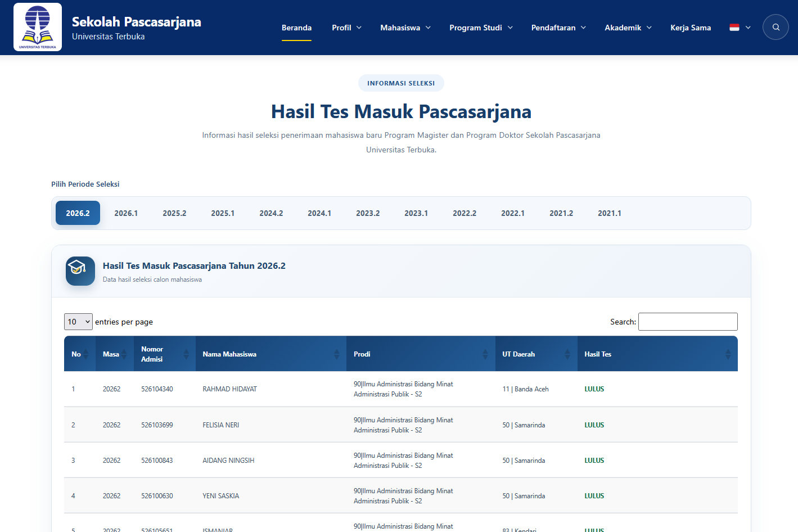Image resolution: width=798 pixels, height=532 pixels.
Task: Sort by Nama Mahasiswa column
Action: click(271, 354)
